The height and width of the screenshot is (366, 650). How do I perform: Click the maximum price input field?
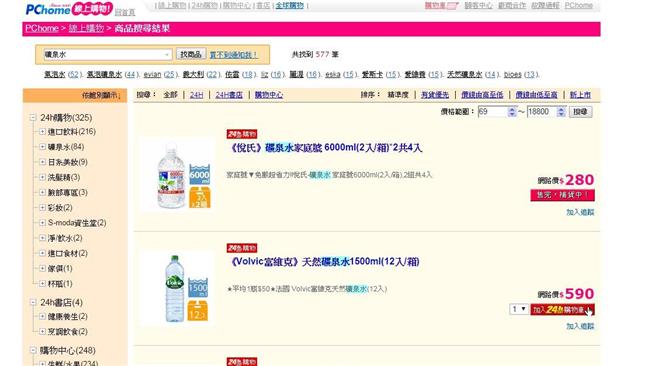[x=542, y=112]
